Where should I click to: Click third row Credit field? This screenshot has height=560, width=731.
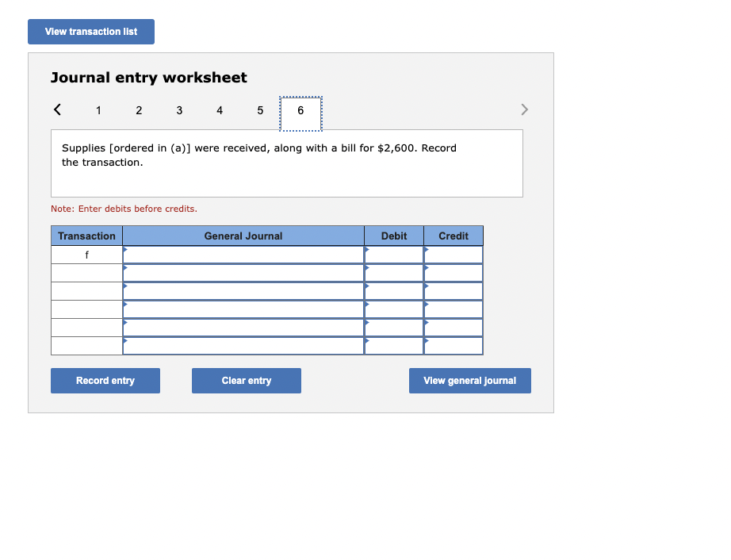point(454,291)
